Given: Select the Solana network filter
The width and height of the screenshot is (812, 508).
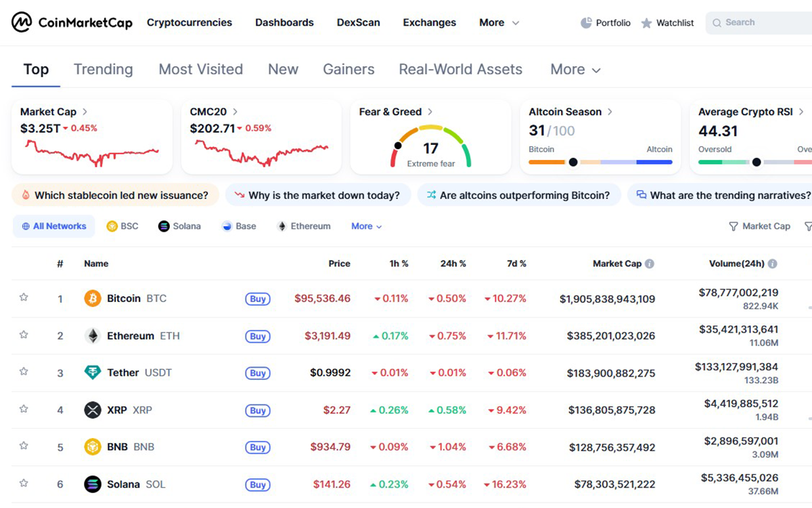Looking at the screenshot, I should 179,226.
